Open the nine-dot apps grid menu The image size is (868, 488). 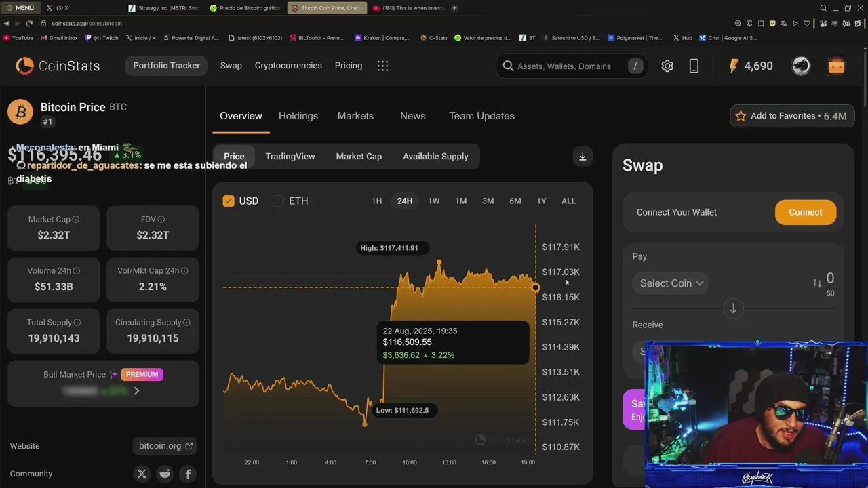[x=382, y=66]
